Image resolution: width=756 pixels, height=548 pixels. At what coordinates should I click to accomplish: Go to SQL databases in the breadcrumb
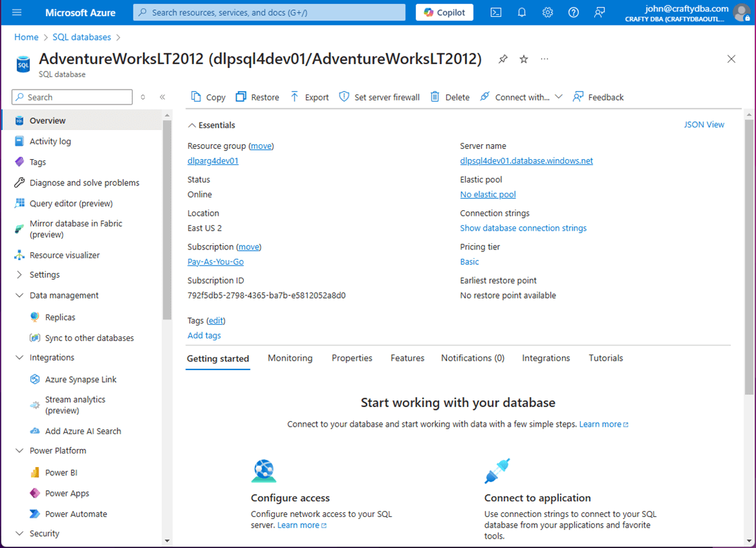pos(82,37)
